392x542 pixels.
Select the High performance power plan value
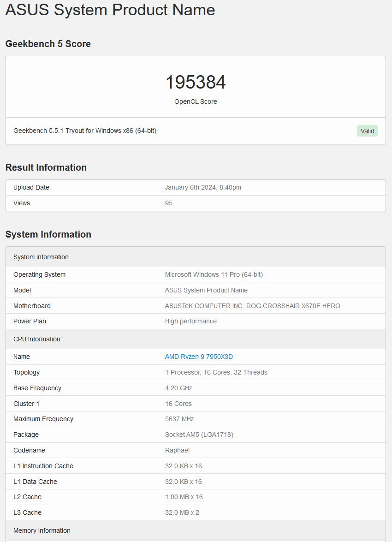[x=191, y=321]
